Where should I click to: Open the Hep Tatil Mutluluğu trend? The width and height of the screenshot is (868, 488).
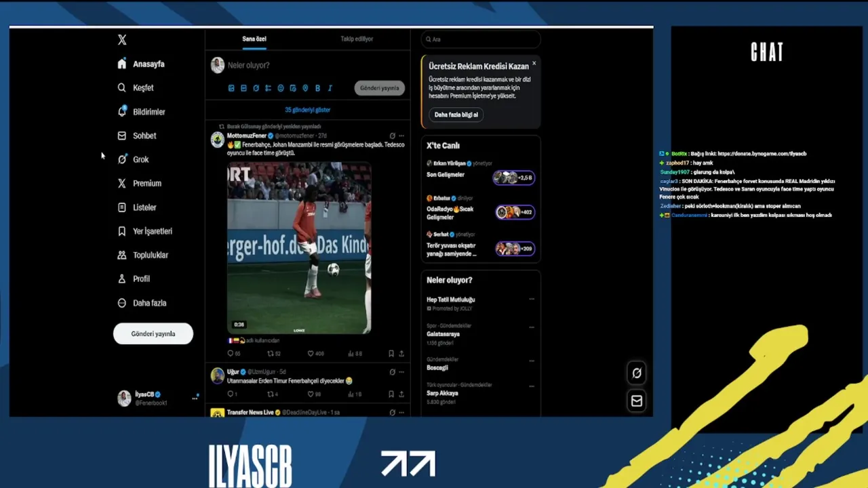point(450,300)
